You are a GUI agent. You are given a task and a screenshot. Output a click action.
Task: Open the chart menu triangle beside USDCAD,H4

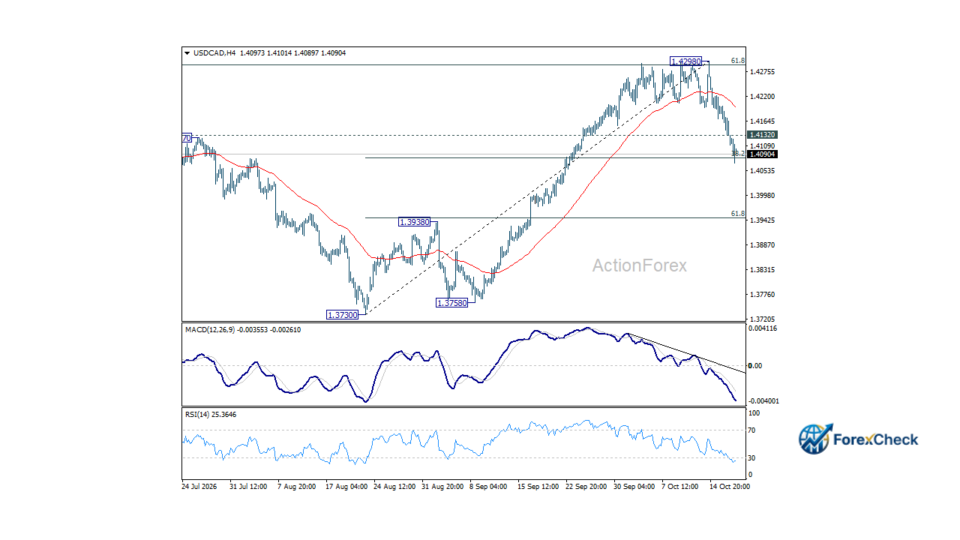coord(187,53)
